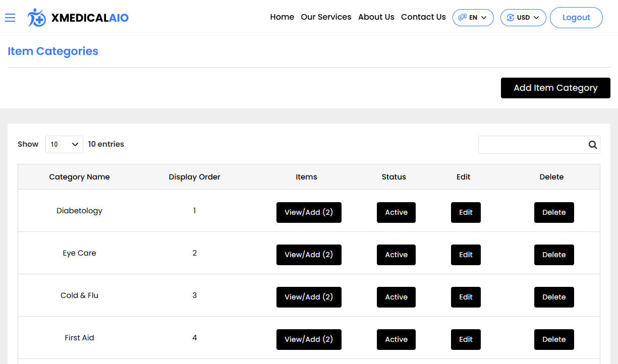Delete the Eye Care category
Screen dimensions: 618x364
[x=554, y=255]
